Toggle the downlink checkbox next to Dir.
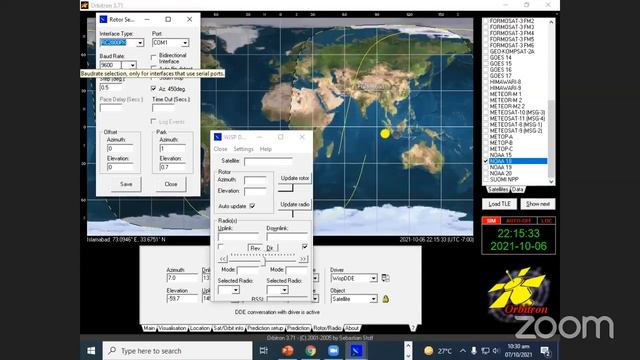The width and height of the screenshot is (640, 360). [304, 247]
